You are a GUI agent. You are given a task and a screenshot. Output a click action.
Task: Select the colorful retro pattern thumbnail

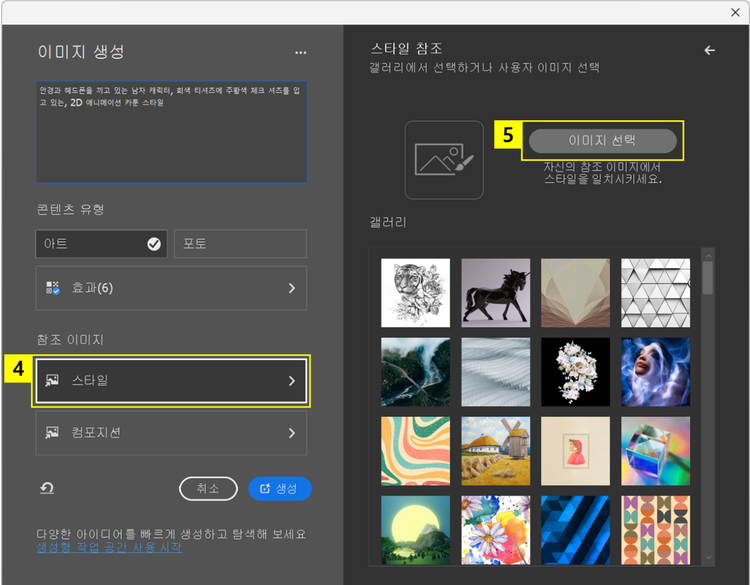click(x=655, y=530)
